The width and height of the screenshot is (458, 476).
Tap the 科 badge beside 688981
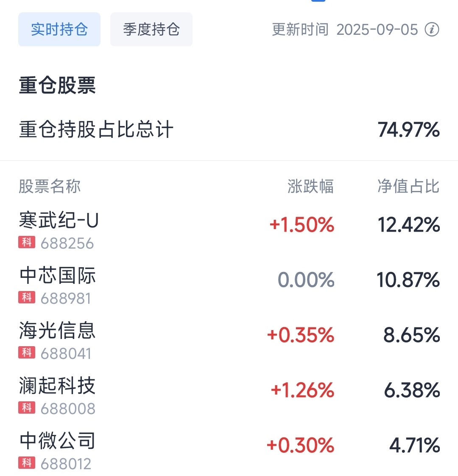(27, 297)
